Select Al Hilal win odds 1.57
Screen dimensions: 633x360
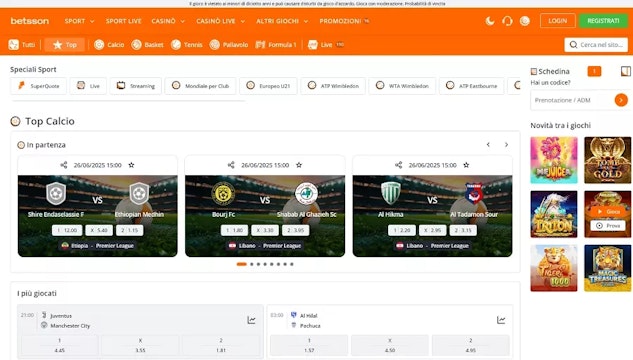[309, 345]
